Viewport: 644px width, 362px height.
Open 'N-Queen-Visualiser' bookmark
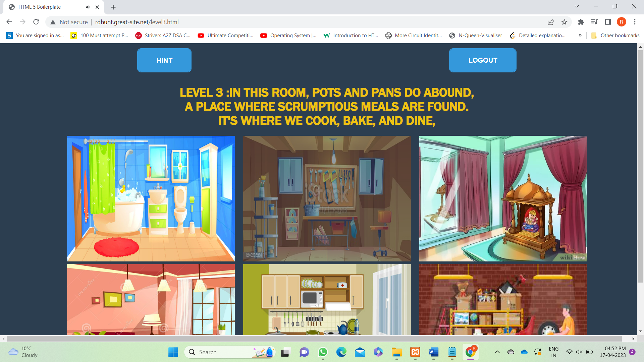click(476, 36)
